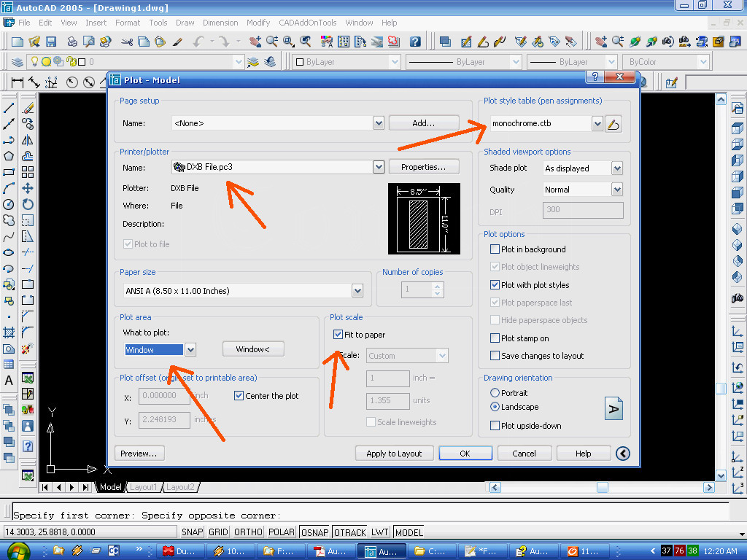Viewport: 747px width, 560px height.
Task: Switch to Layout2 tab
Action: click(180, 487)
